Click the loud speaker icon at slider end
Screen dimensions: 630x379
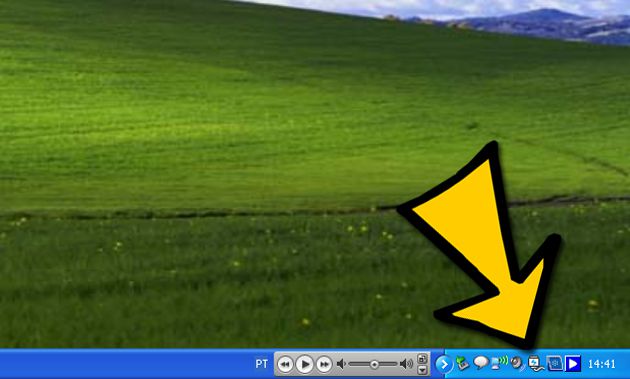pyautogui.click(x=406, y=364)
